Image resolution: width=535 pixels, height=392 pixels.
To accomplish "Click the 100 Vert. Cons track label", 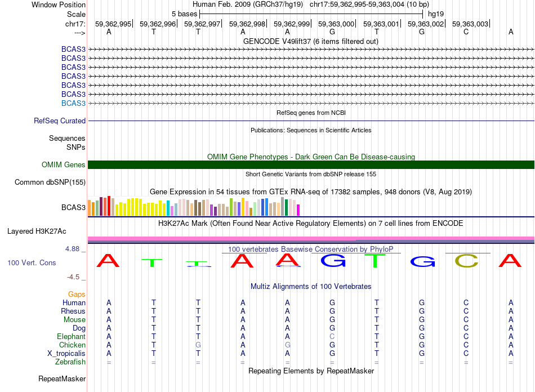I will 32,262.
